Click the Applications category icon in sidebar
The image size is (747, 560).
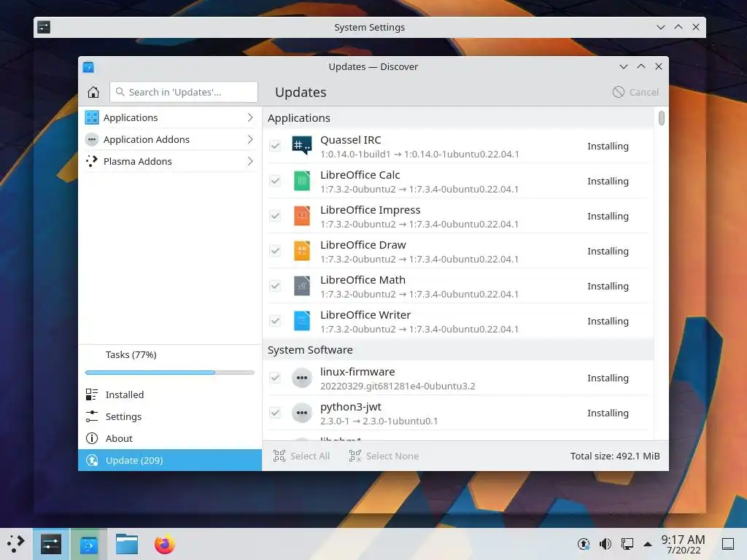tap(92, 117)
